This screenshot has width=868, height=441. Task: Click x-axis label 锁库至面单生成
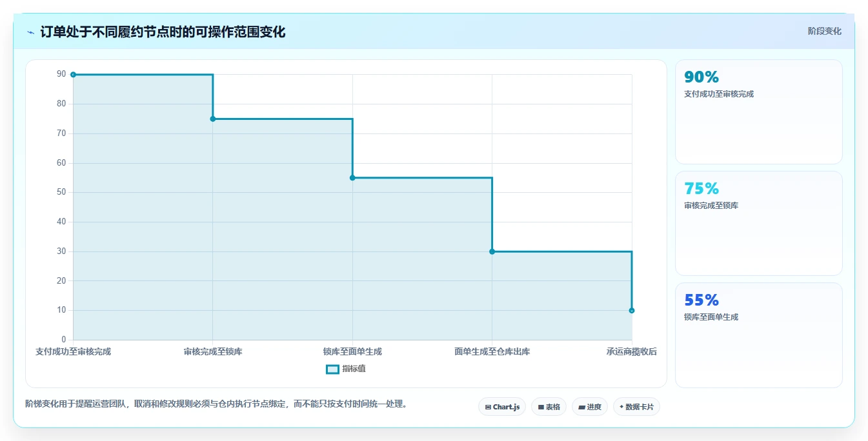point(352,351)
